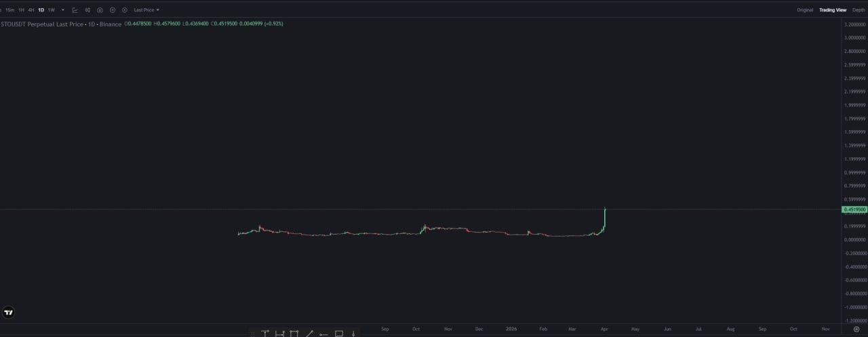Select the measure range drawing tool
The width and height of the screenshot is (868, 337).
(279, 333)
